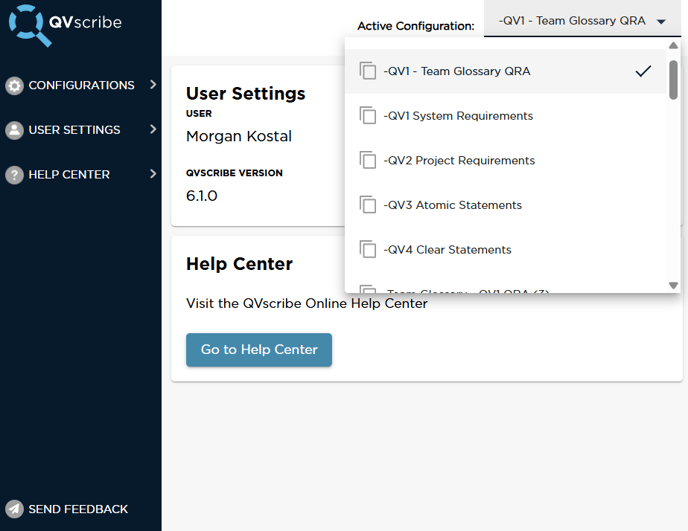688x531 pixels.
Task: Select -QV4 Clear Statements option
Action: pyautogui.click(x=505, y=250)
